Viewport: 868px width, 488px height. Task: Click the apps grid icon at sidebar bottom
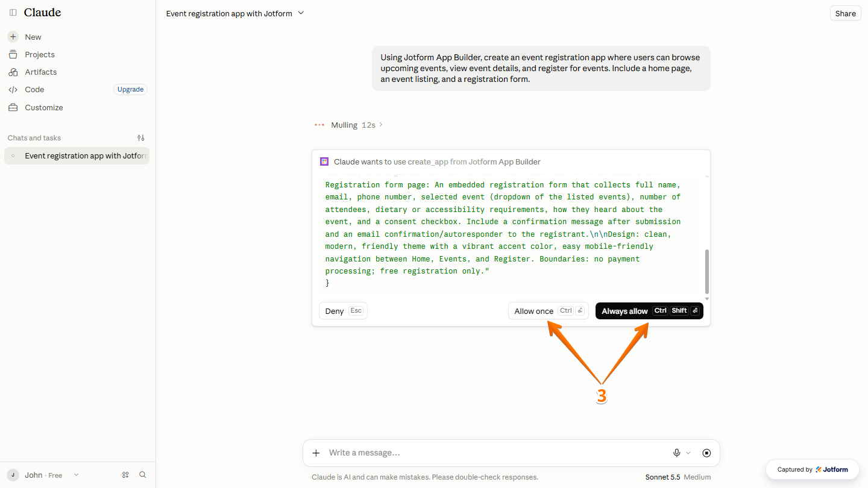tap(125, 475)
